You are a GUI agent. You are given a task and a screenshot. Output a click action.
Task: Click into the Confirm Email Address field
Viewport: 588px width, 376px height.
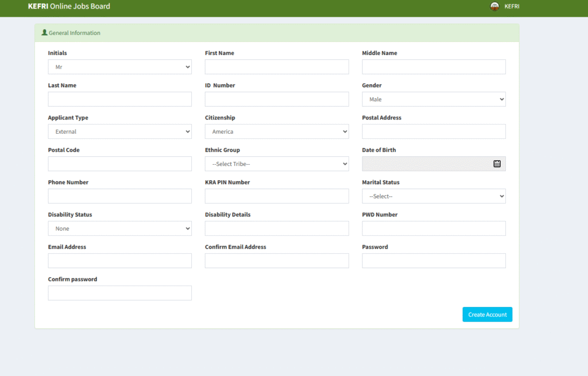277,261
